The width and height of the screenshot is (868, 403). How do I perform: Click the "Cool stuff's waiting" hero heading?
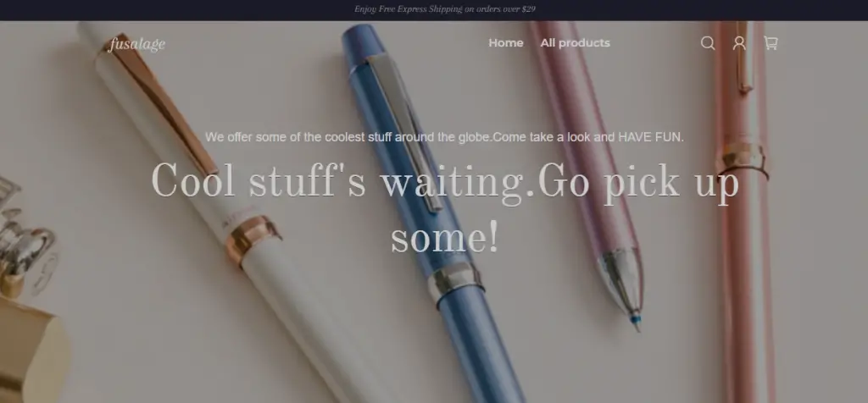click(444, 208)
